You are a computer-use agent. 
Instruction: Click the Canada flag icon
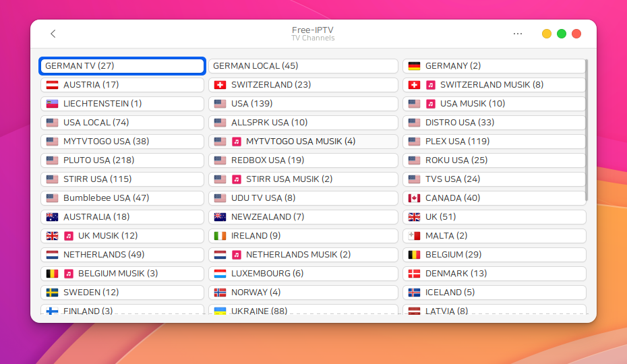414,198
